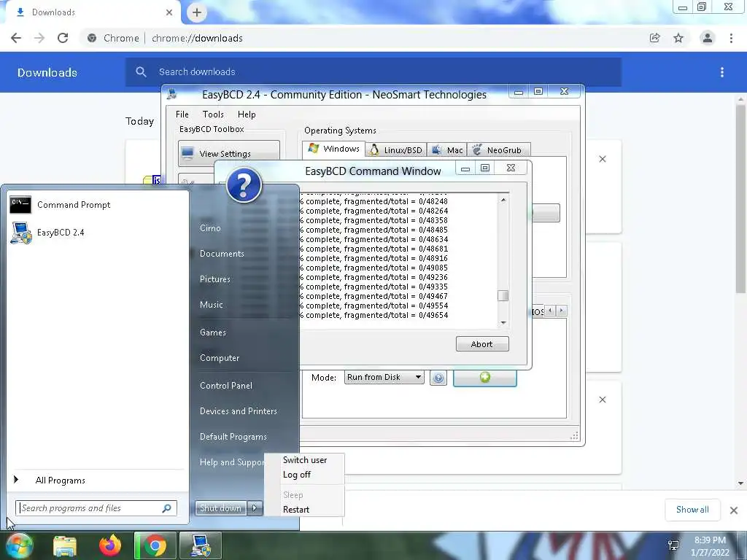
Task: Abort the EasyBCD command
Action: coord(482,344)
